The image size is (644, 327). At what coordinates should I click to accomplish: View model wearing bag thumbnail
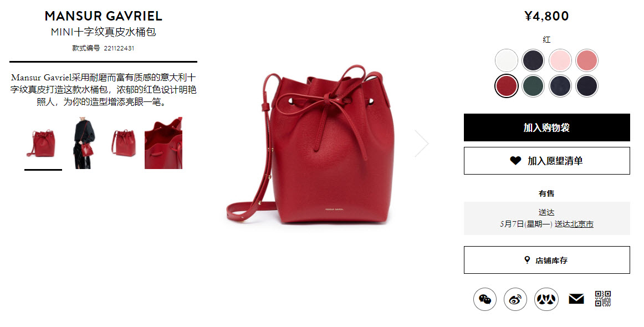tap(84, 143)
